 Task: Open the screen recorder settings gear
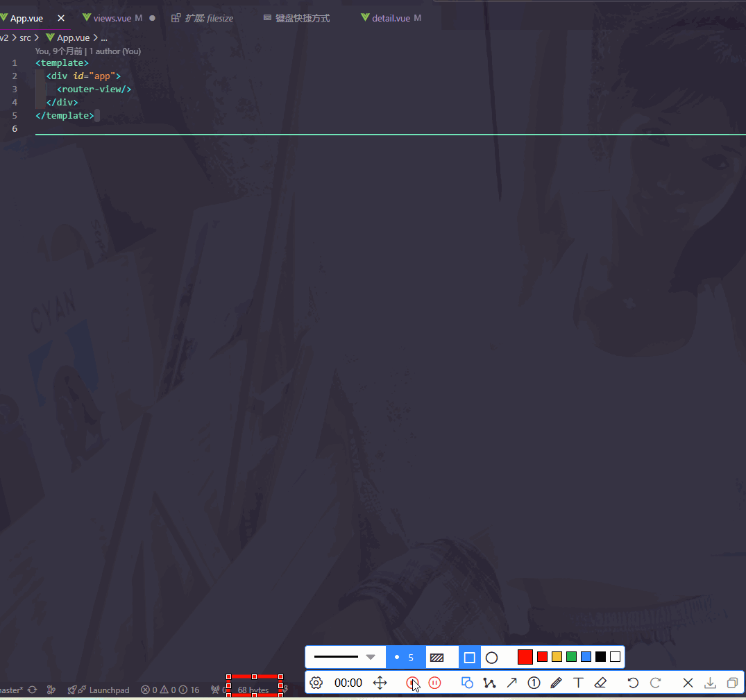316,683
